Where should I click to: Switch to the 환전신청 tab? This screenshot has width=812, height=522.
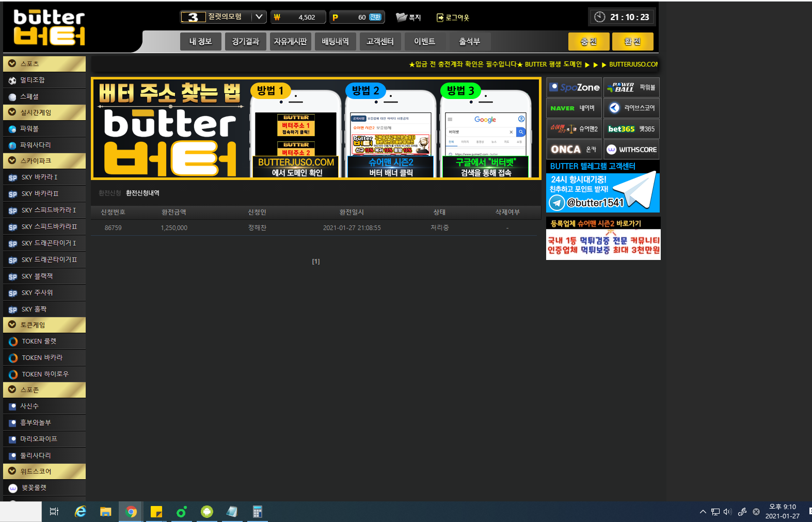point(109,193)
